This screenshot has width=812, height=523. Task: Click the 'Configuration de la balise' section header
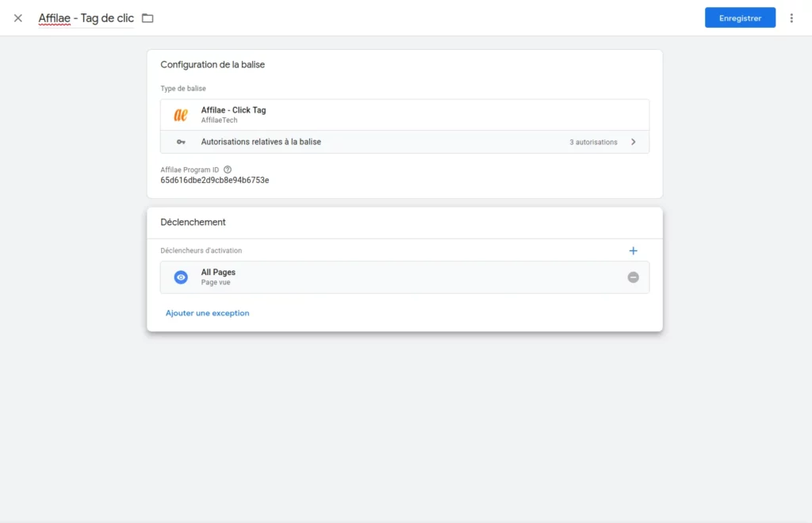[x=213, y=65]
